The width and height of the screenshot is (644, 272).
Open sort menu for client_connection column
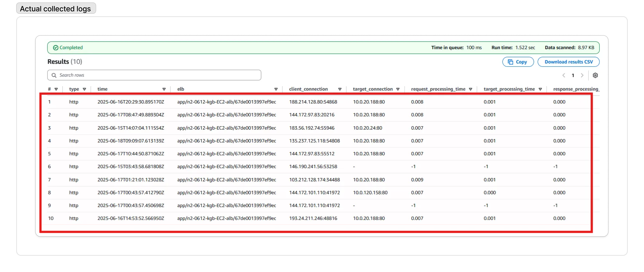pyautogui.click(x=340, y=89)
